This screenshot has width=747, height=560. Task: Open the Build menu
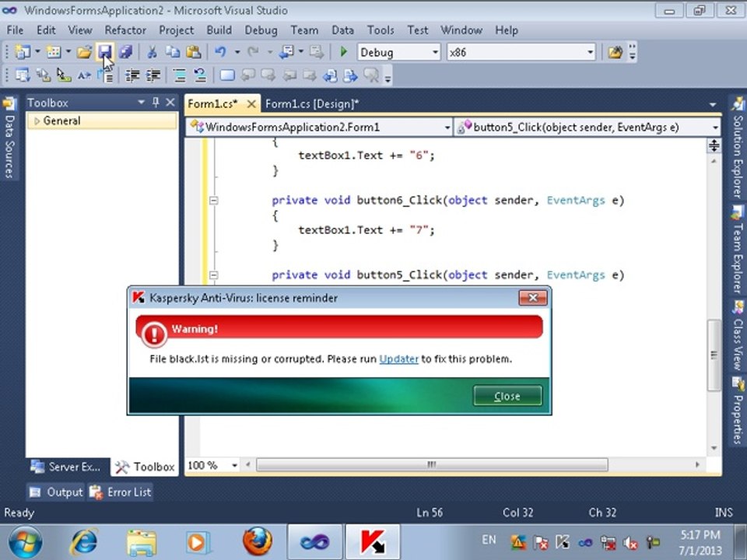click(x=219, y=30)
